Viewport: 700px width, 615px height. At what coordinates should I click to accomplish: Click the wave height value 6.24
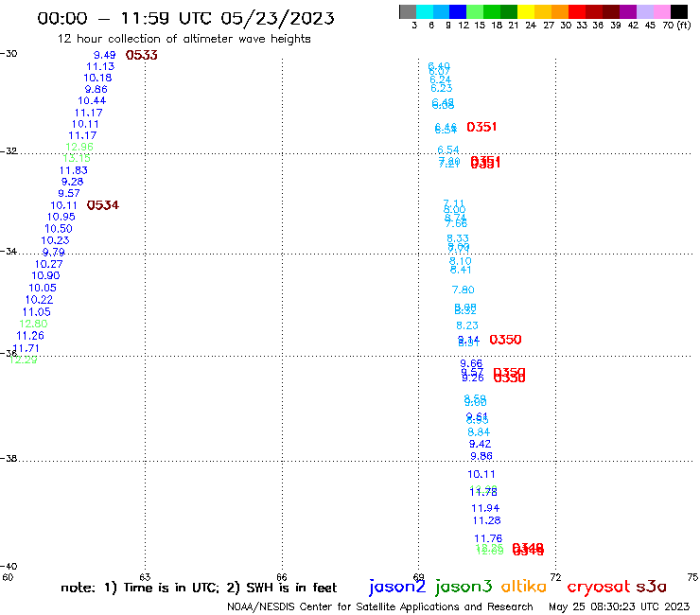(x=441, y=79)
